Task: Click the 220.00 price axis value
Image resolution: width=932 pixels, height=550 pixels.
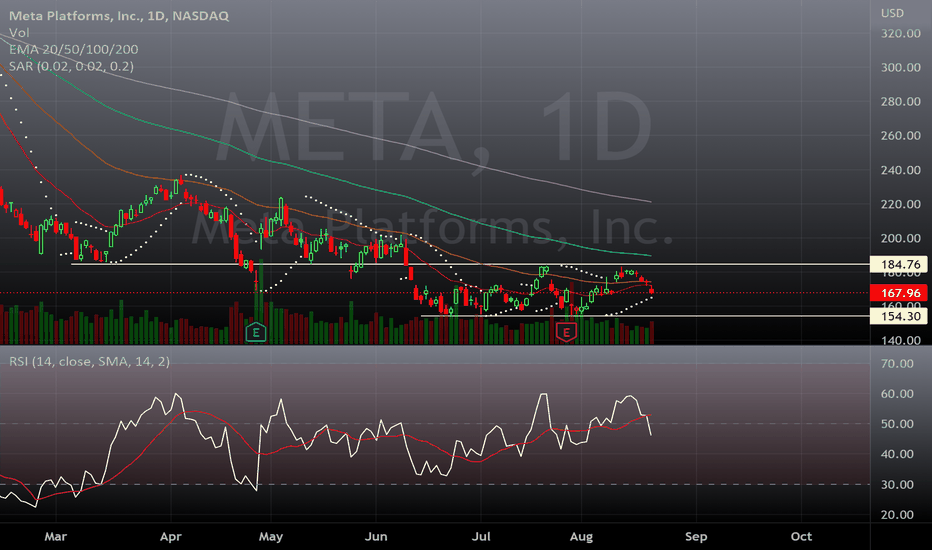Action: 900,204
